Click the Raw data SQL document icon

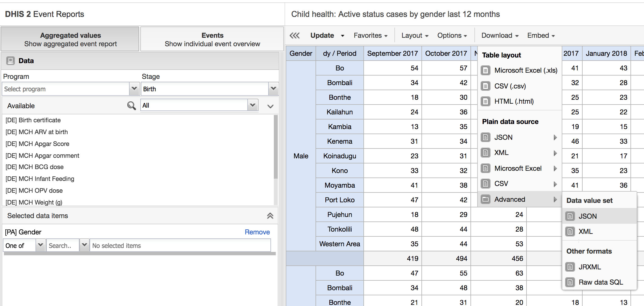[570, 282]
